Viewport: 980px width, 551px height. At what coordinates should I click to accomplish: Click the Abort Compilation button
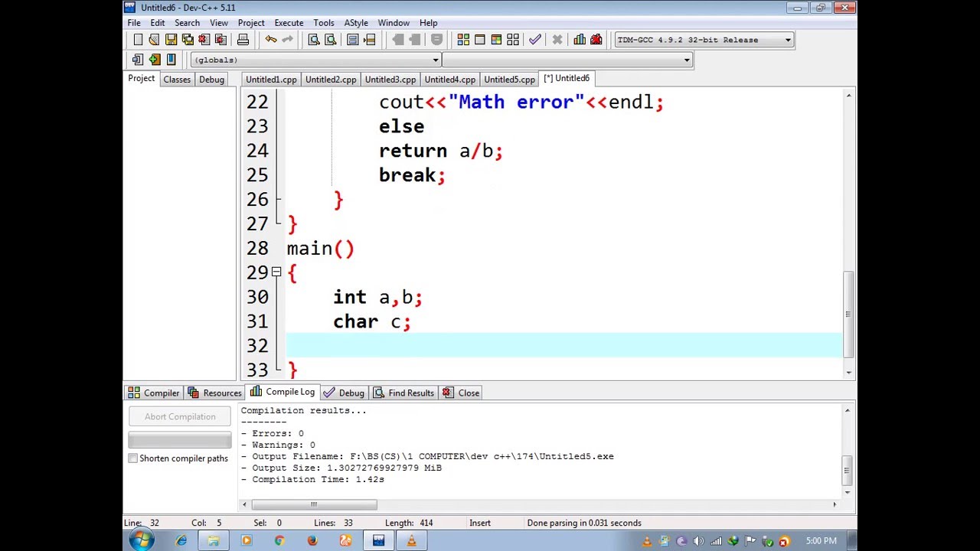[x=180, y=417]
